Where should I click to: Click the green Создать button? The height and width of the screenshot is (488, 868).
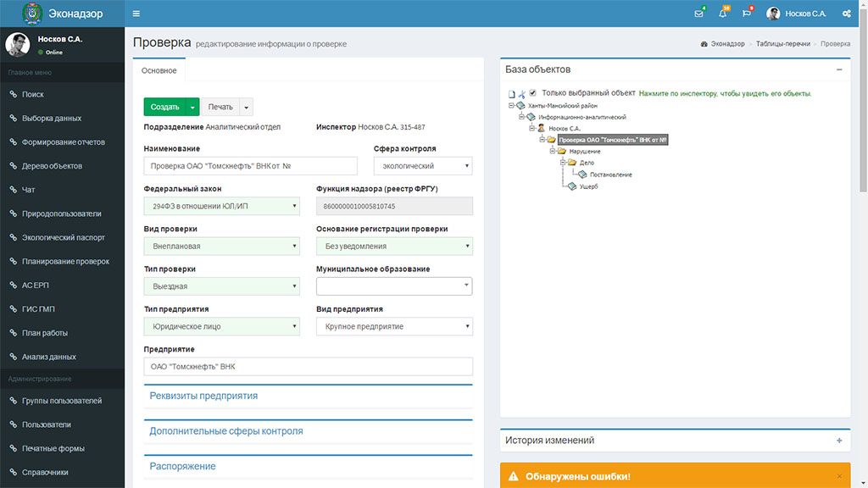tap(164, 107)
